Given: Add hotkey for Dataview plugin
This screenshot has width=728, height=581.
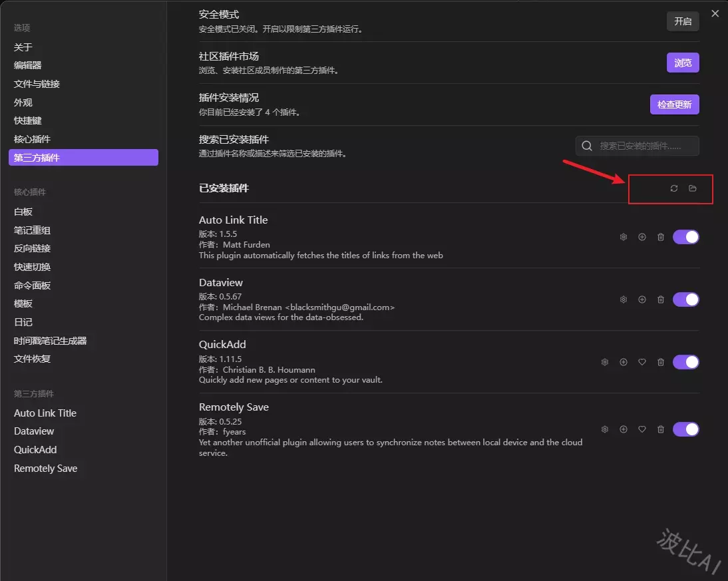Looking at the screenshot, I should 641,299.
